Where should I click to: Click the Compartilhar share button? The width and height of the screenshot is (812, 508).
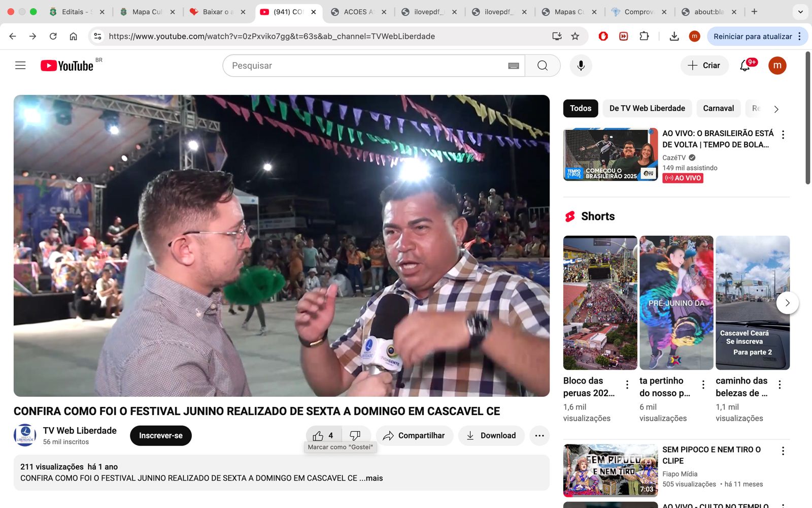click(414, 435)
